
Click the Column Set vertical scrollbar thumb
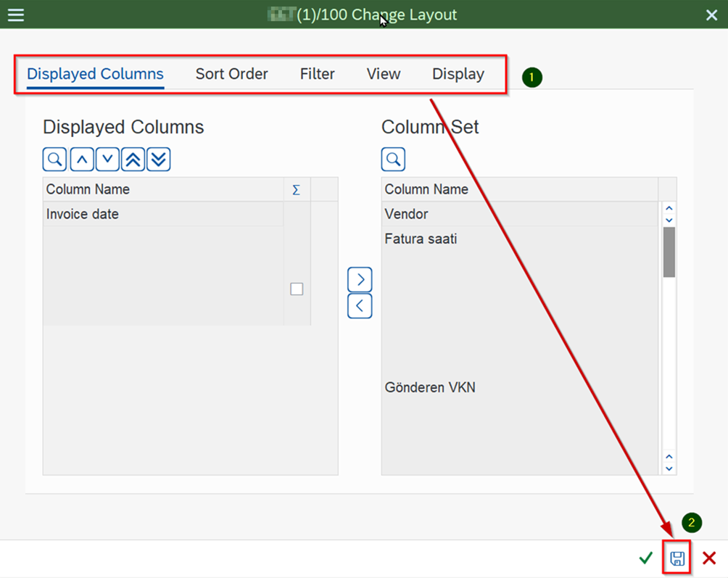pos(669,252)
